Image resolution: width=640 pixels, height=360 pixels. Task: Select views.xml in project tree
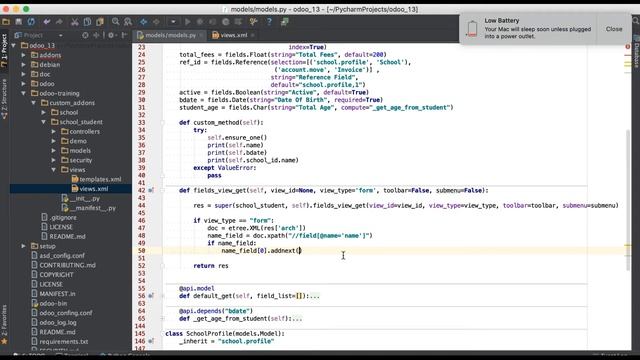click(x=90, y=189)
